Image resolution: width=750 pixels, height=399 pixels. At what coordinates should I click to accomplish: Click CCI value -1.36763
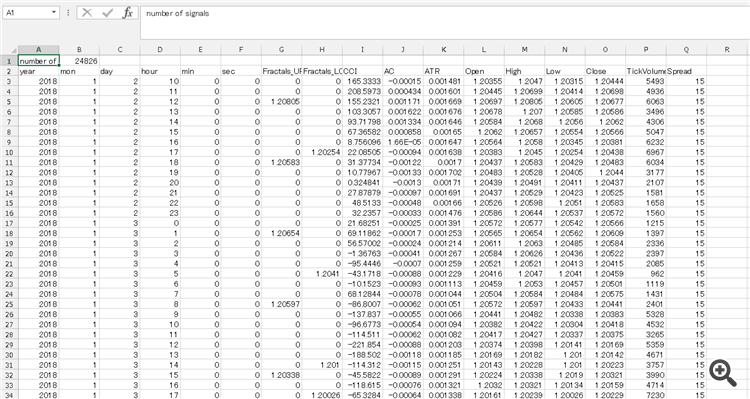pyautogui.click(x=362, y=254)
